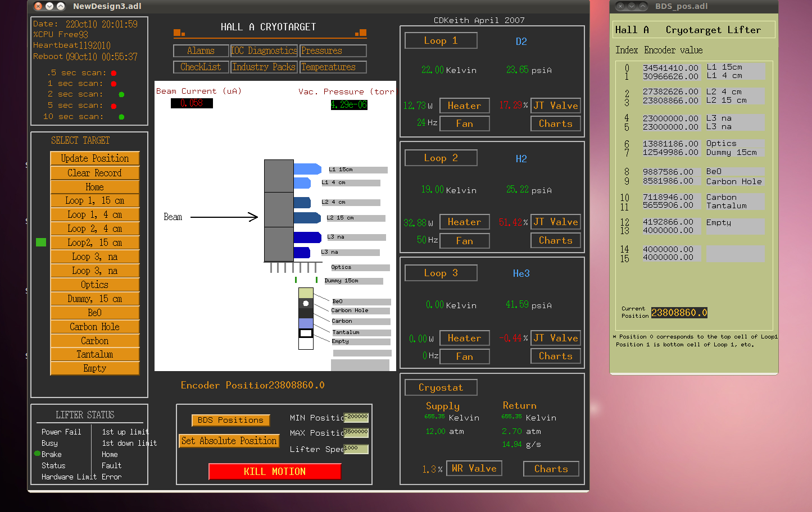Open Charts in the Cryostat panel
The image size is (812, 512).
point(551,469)
